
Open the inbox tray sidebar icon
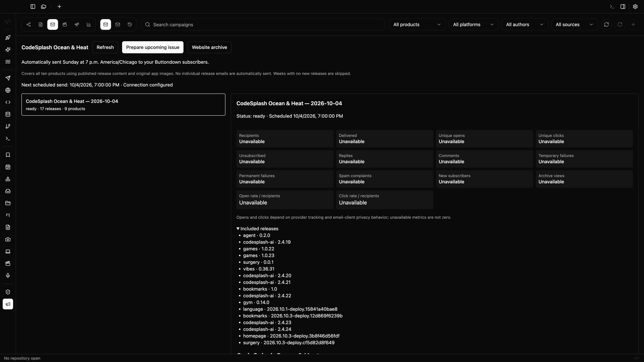(x=8, y=191)
